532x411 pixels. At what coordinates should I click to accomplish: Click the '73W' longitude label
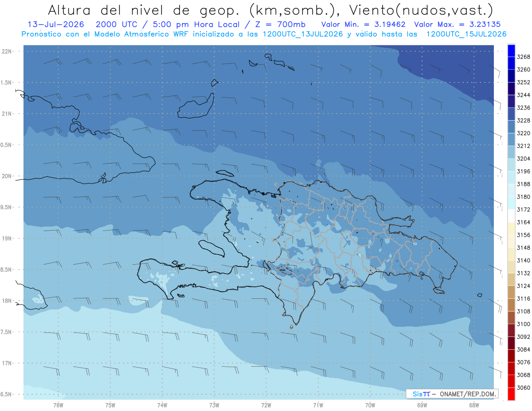click(x=214, y=405)
